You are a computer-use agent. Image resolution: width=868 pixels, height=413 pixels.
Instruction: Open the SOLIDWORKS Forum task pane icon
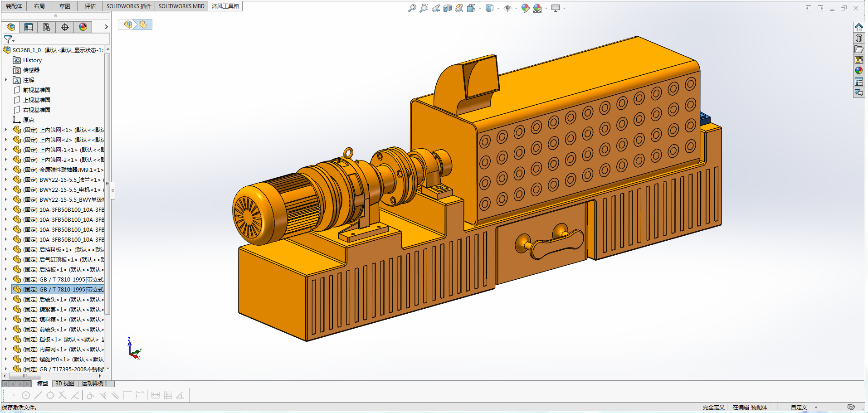pos(859,92)
